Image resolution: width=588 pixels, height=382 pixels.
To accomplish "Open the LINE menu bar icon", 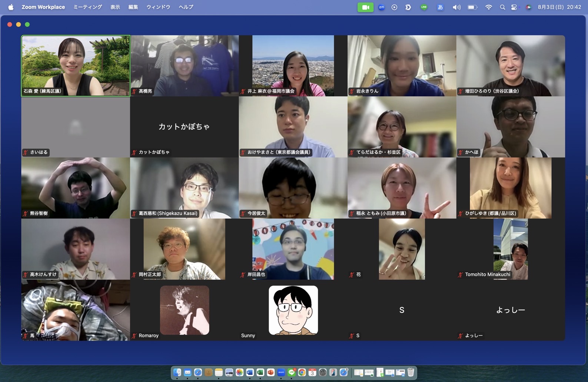I will click(x=424, y=7).
